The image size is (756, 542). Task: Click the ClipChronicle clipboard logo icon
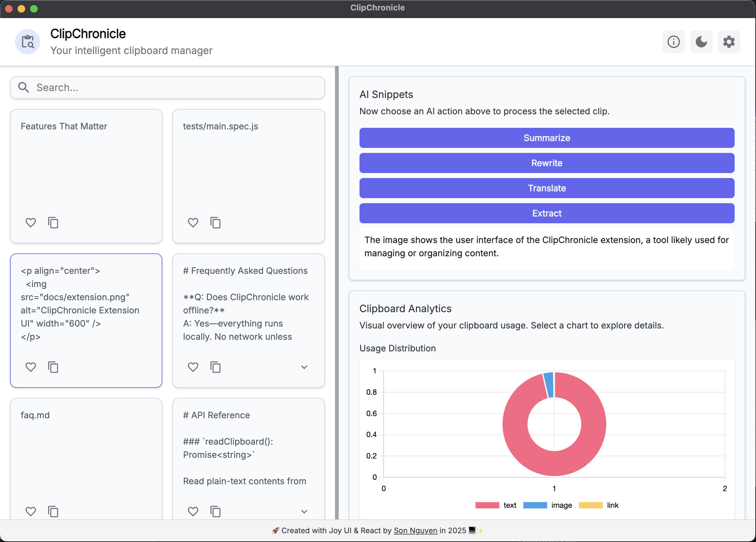tap(28, 42)
